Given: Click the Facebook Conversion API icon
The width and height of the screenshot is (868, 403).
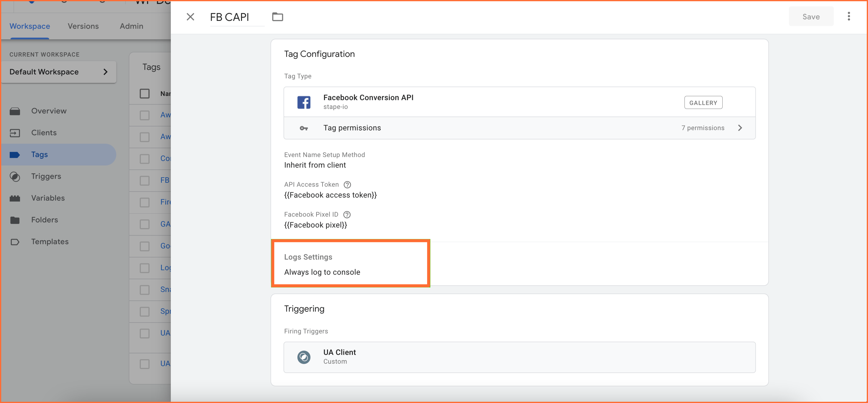Looking at the screenshot, I should pyautogui.click(x=304, y=102).
